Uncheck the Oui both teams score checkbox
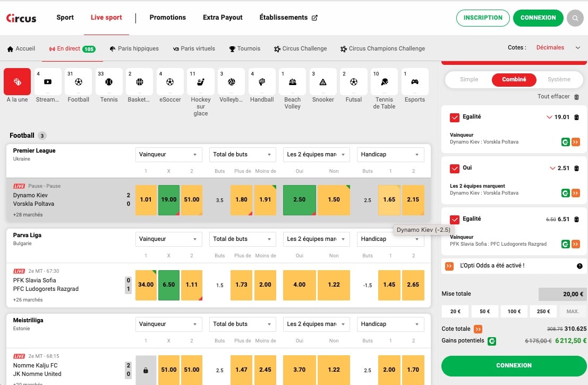This screenshot has width=588, height=385. pos(455,169)
